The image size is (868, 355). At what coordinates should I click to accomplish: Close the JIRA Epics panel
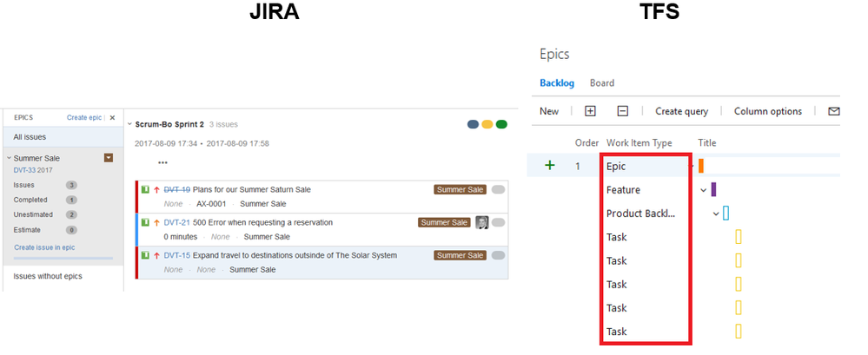pos(112,118)
